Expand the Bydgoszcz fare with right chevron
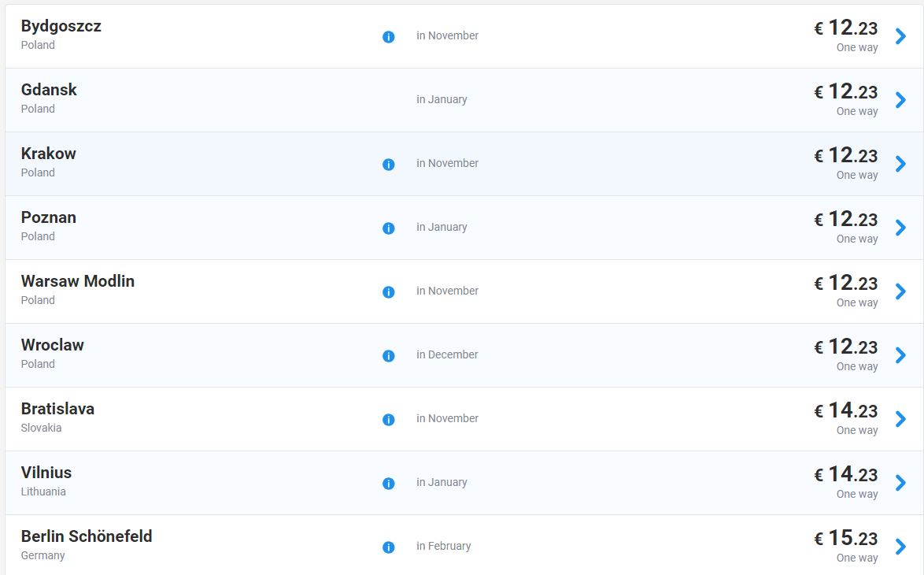This screenshot has width=924, height=575. pos(901,36)
